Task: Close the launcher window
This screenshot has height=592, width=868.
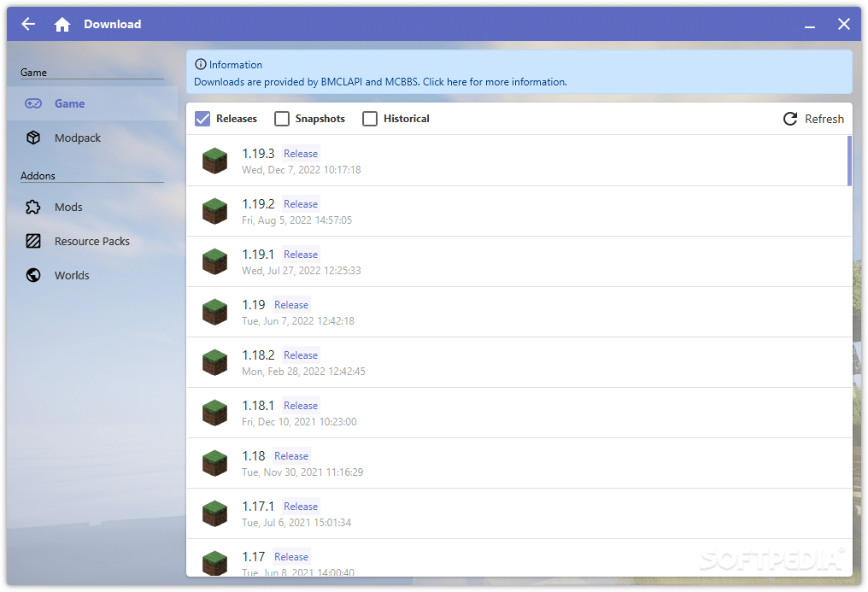Action: (843, 24)
